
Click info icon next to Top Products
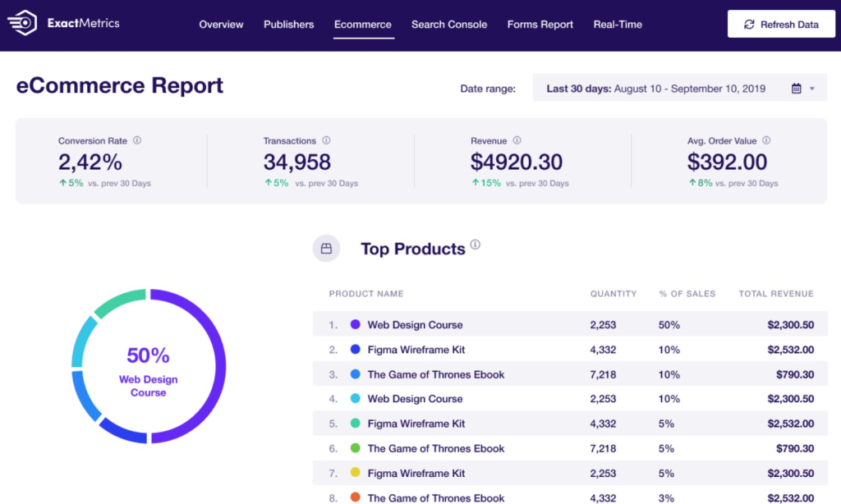(x=476, y=245)
